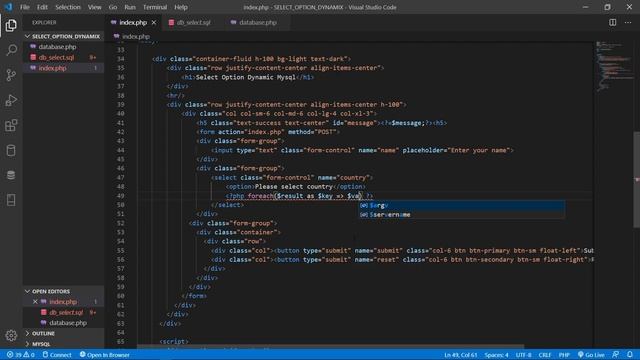Click the Connect status bar item
640x360 pixels.
tap(57, 355)
